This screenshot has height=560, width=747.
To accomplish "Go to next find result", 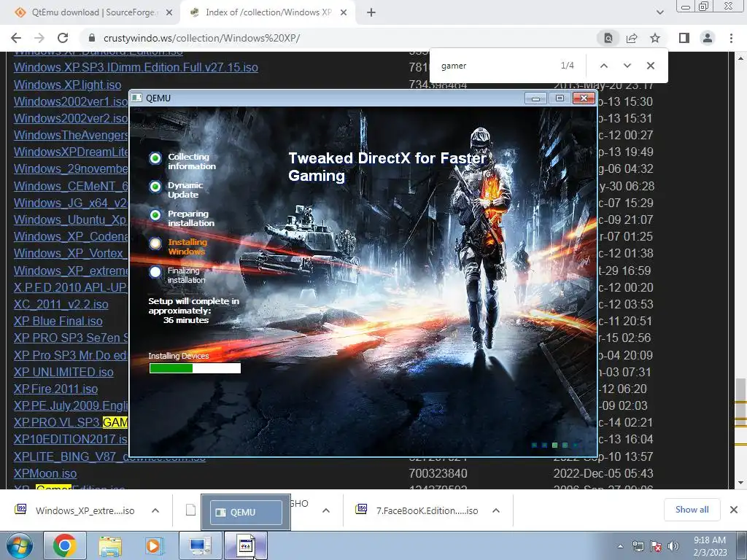I will tap(627, 66).
